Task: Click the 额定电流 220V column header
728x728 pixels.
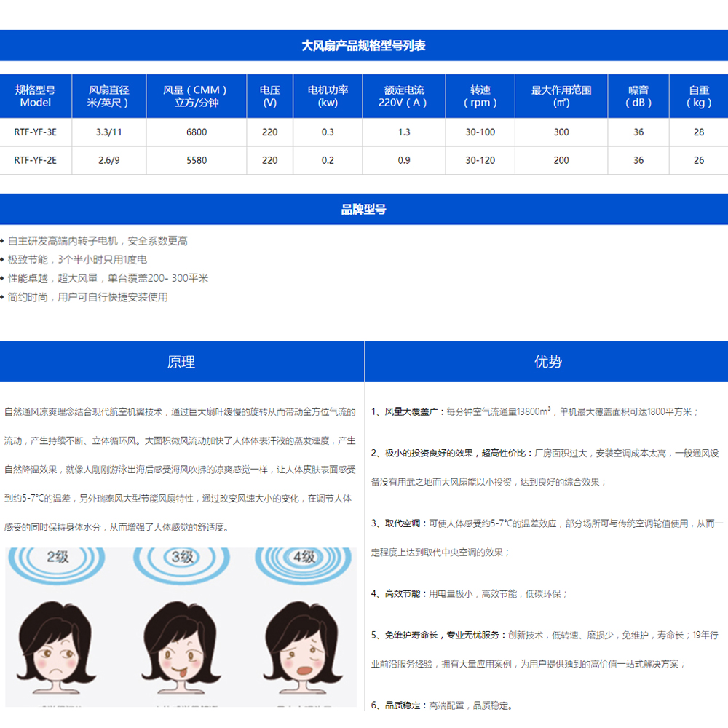Action: (404, 96)
